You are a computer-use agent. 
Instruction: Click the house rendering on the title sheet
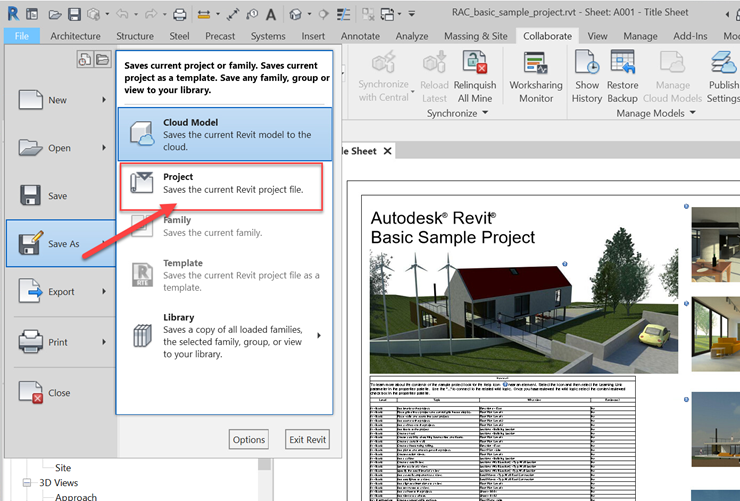[x=524, y=312]
